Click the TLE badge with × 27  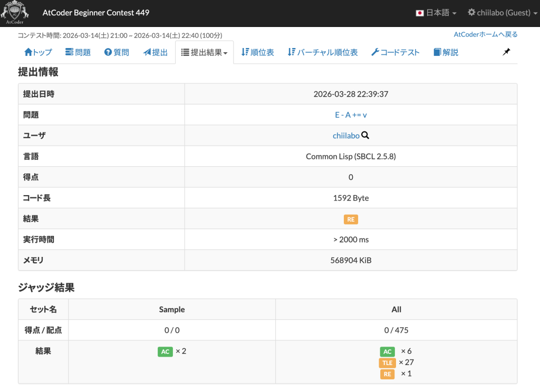pos(388,363)
